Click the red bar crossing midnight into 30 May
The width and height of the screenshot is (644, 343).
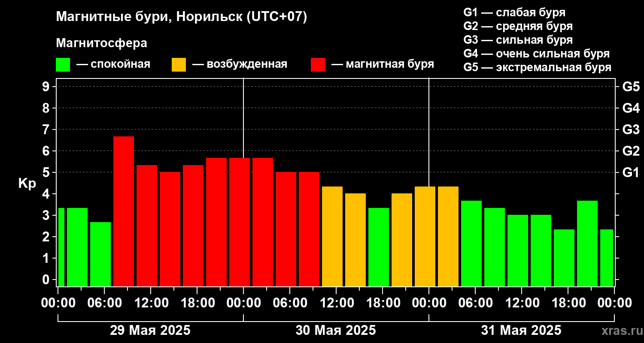click(x=240, y=222)
